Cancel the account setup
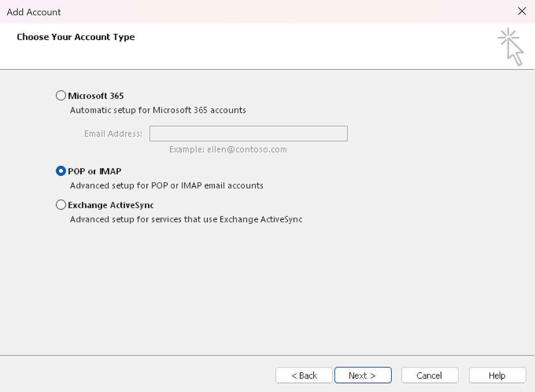The height and width of the screenshot is (392, 535). (430, 375)
